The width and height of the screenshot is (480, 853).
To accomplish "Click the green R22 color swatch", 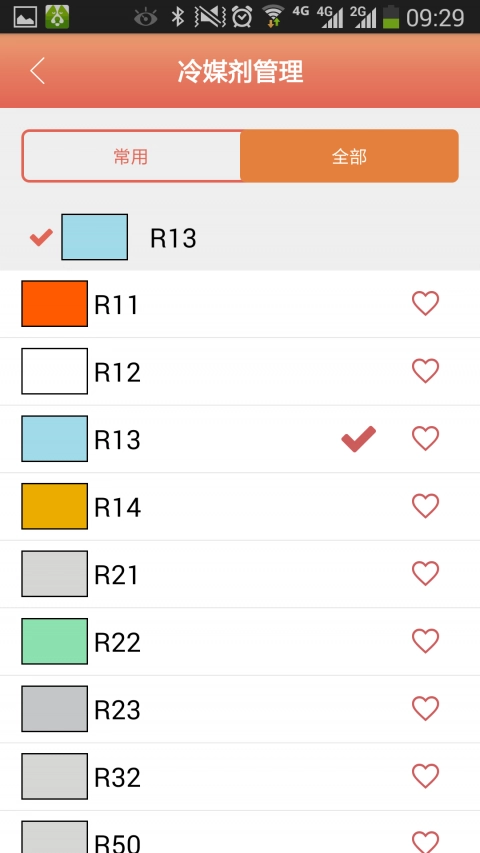I will [54, 641].
